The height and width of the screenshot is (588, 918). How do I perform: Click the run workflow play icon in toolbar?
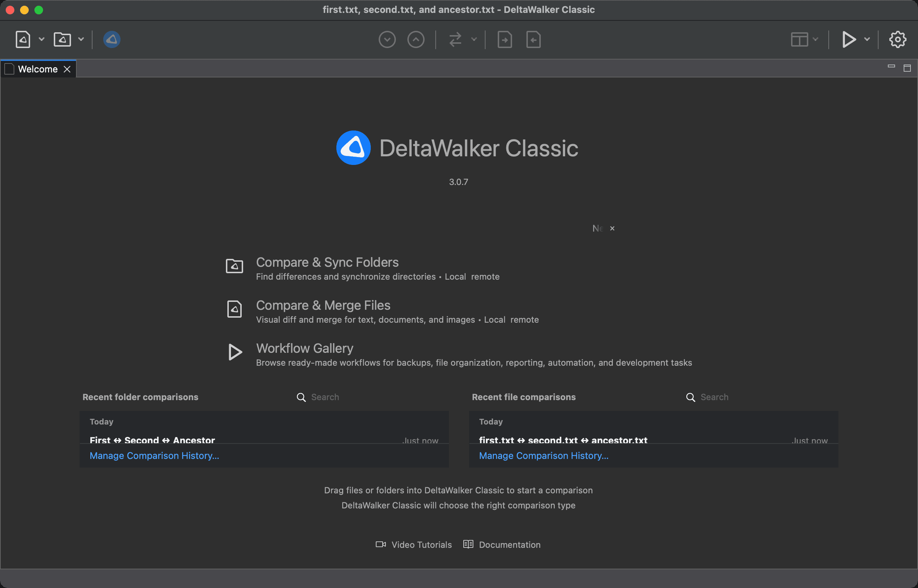point(848,39)
